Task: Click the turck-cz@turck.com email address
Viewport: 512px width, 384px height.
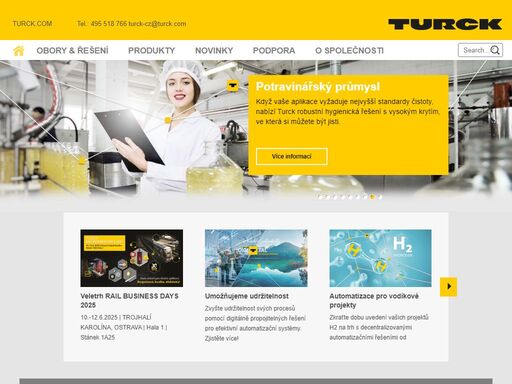Action: pyautogui.click(x=157, y=24)
